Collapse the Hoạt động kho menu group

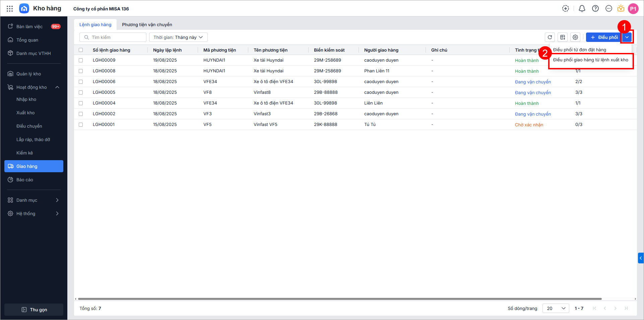point(57,87)
